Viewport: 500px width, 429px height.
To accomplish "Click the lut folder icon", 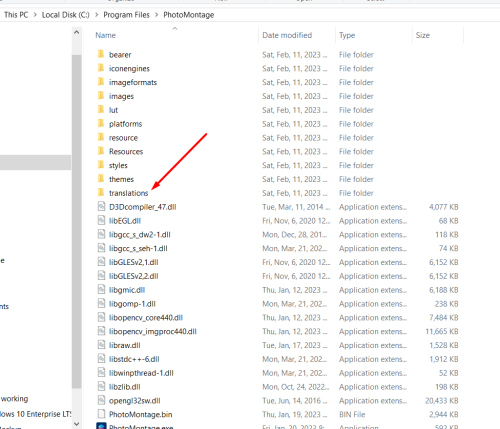I will click(101, 109).
